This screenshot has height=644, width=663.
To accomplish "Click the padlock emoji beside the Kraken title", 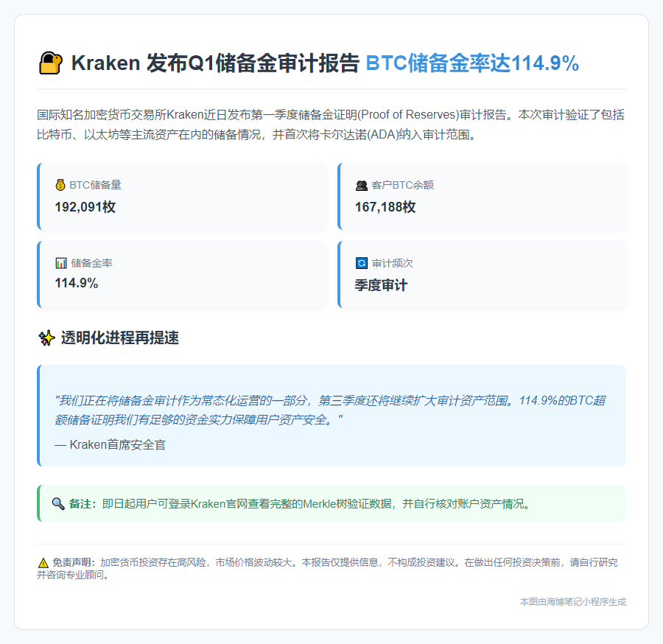I will [51, 63].
